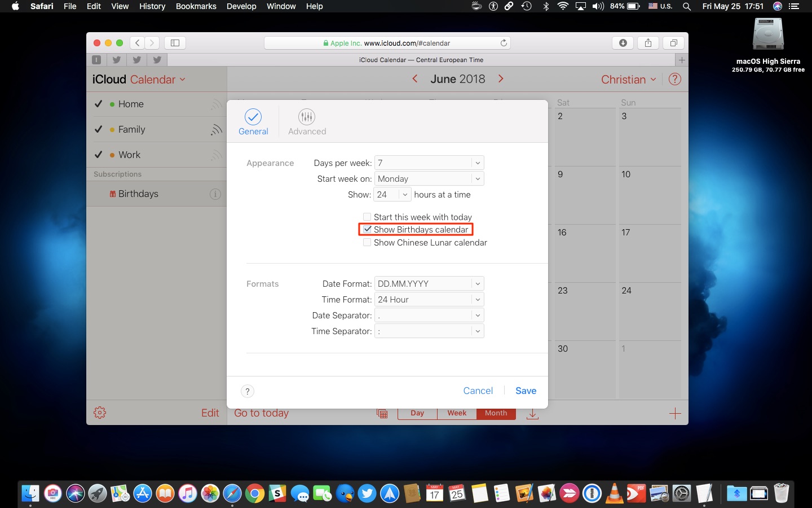
Task: Switch to Day view
Action: coord(417,413)
